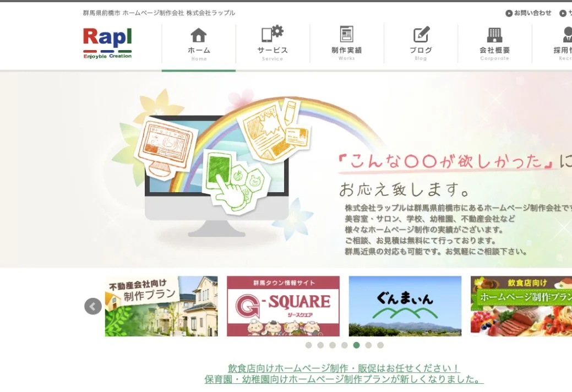
Task: Click the 群馬県前橋市 ホームページ制作会社 header tagline
Action: point(159,13)
